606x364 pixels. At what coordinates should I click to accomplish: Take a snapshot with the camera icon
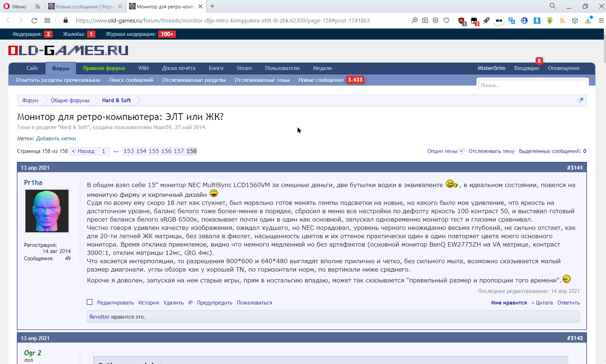(425, 21)
